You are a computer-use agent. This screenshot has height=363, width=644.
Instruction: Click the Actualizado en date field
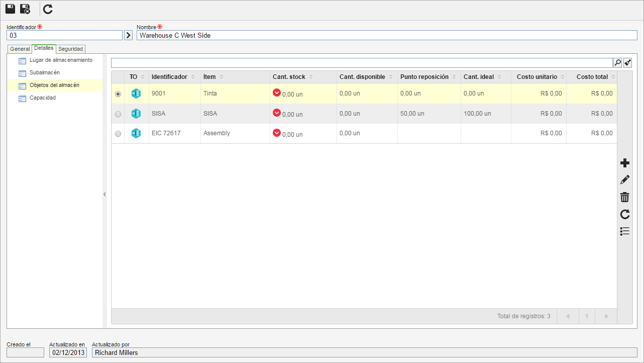pos(68,352)
